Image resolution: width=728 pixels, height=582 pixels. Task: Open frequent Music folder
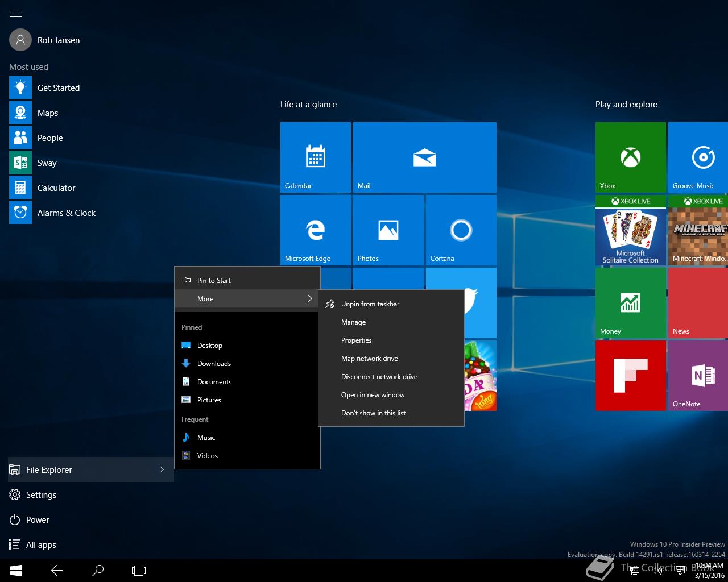point(247,437)
